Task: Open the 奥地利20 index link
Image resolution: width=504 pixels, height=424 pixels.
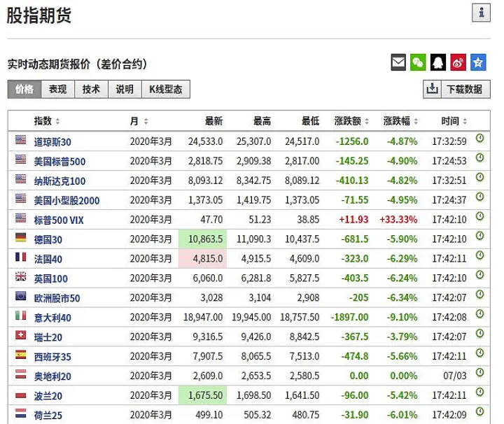Action: click(x=52, y=376)
